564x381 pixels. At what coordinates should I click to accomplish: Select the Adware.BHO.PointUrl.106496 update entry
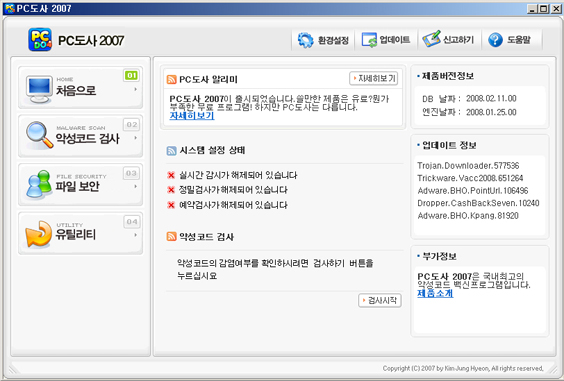[473, 191]
